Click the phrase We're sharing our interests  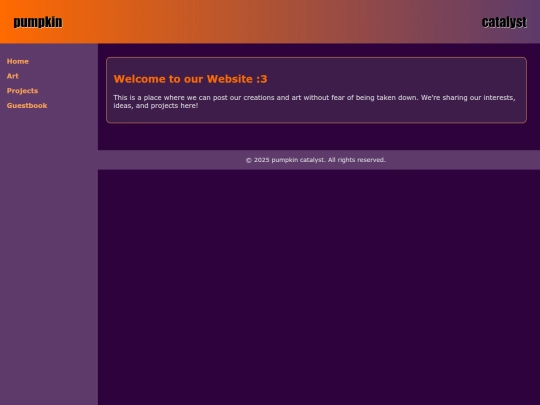[468, 98]
